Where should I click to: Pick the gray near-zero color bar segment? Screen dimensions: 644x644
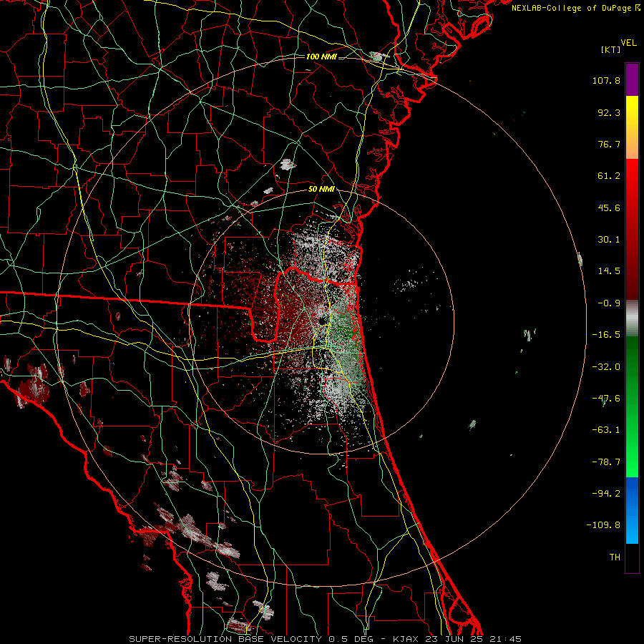pyautogui.click(x=632, y=317)
